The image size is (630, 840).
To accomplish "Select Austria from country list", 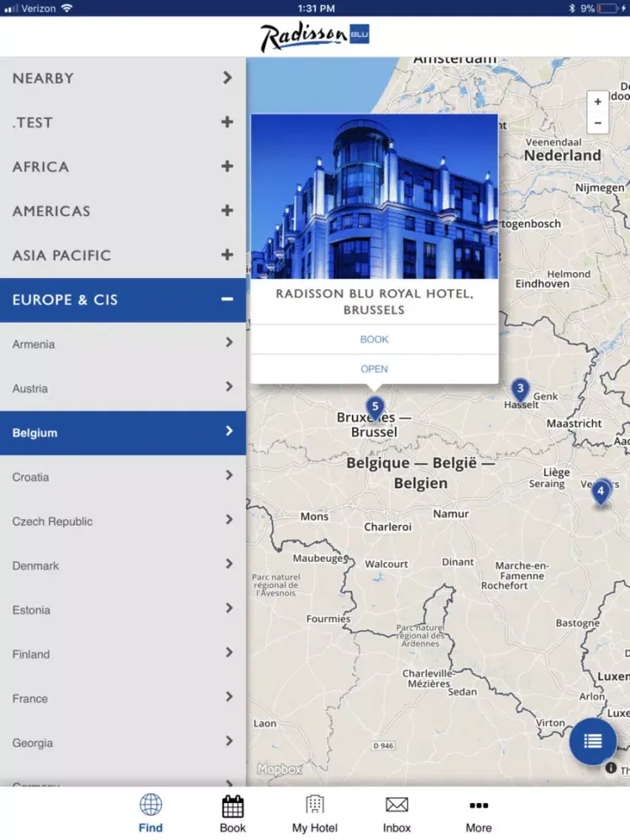I will [x=123, y=388].
